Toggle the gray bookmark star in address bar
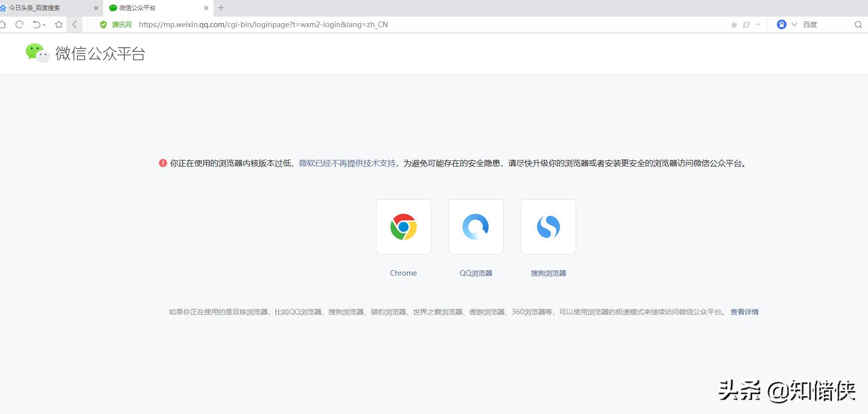 (734, 25)
